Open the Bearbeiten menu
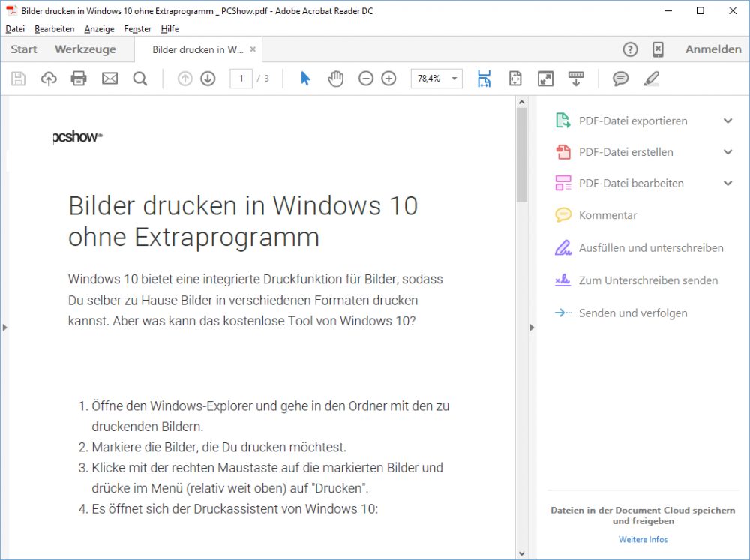This screenshot has width=750, height=560. (x=55, y=28)
